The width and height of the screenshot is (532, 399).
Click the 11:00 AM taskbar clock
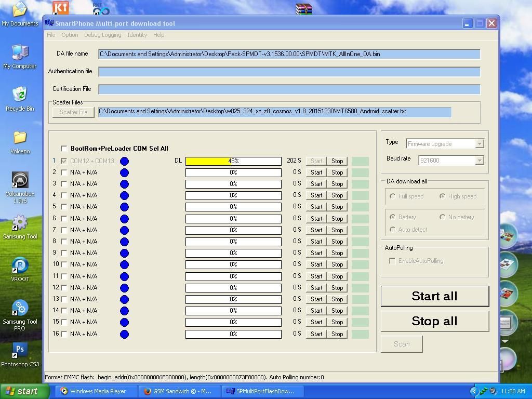(x=513, y=391)
